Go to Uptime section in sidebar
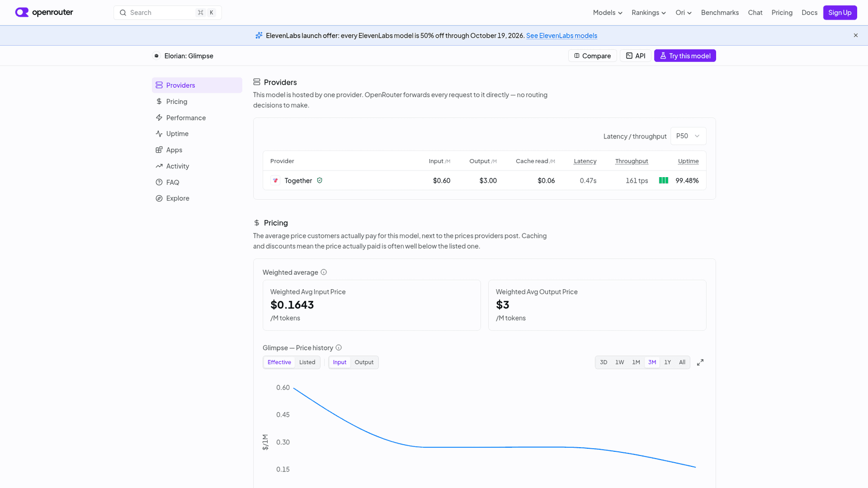Image resolution: width=868 pixels, height=488 pixels. click(x=197, y=134)
